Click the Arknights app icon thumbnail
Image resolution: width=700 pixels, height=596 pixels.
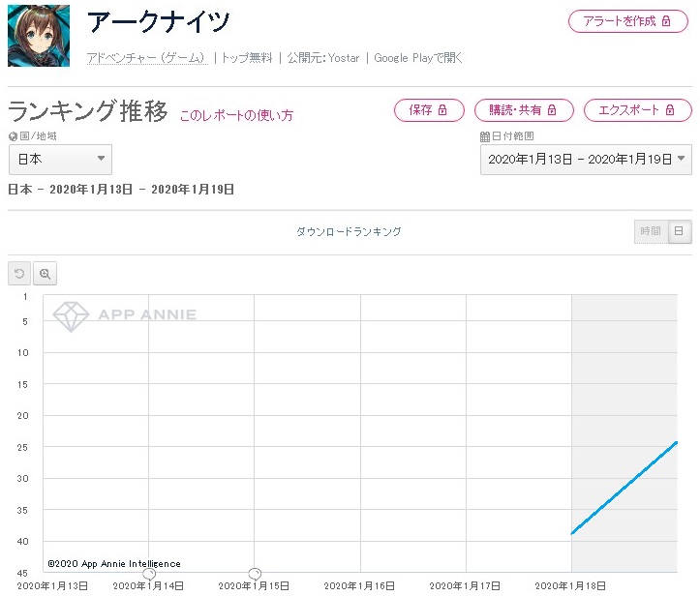[x=39, y=36]
